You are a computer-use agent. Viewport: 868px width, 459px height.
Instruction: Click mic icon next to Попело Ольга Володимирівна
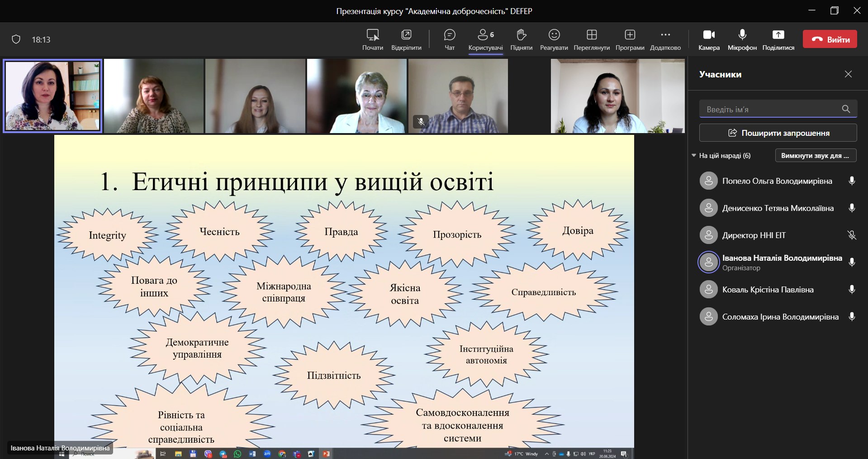click(x=851, y=181)
